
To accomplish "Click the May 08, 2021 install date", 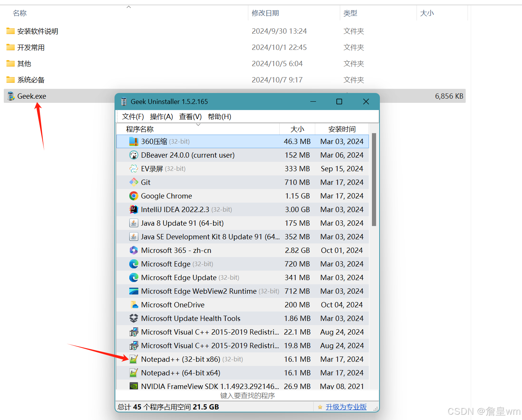I will [x=342, y=386].
